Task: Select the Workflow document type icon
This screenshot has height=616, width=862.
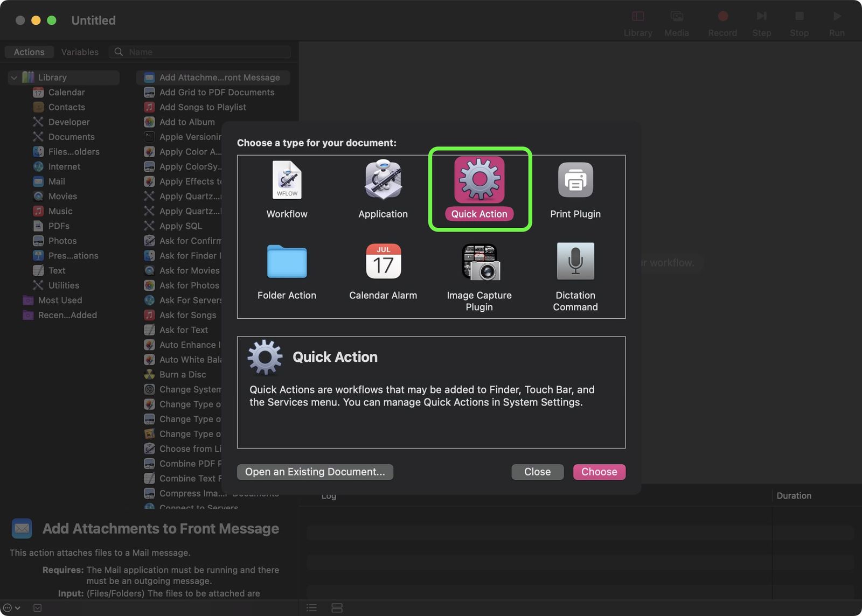Action: click(x=287, y=180)
